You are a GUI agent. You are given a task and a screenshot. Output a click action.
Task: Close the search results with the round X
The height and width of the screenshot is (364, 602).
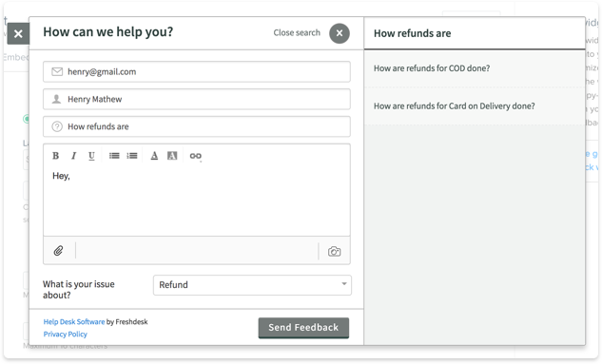tap(340, 33)
